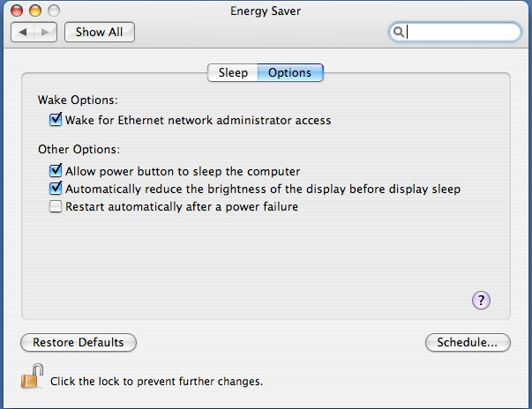Focus the search input field
Image resolution: width=532 pixels, height=409 pixels.
pyautogui.click(x=461, y=32)
